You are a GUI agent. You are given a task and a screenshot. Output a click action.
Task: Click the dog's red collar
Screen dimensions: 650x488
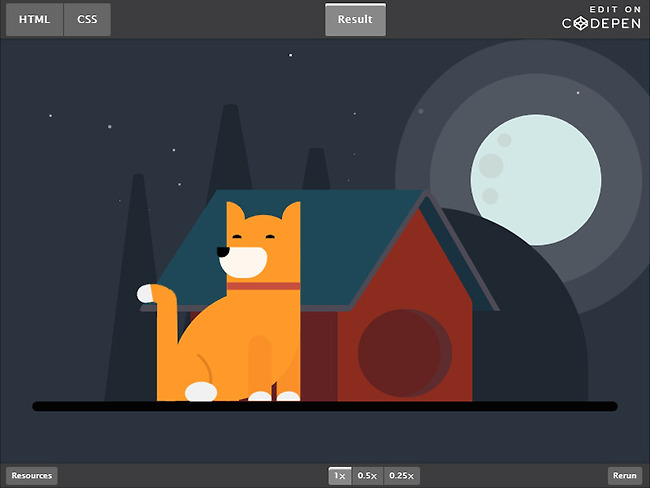pyautogui.click(x=263, y=286)
